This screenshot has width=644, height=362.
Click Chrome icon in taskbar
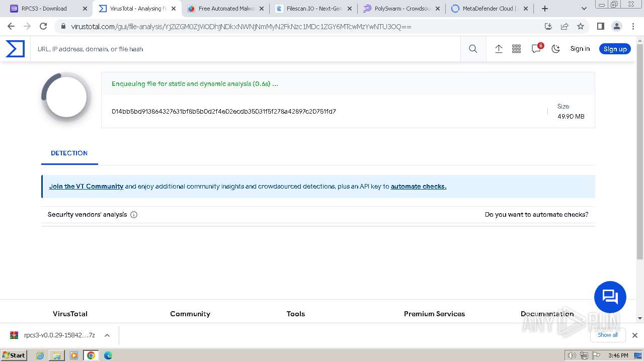click(91, 355)
